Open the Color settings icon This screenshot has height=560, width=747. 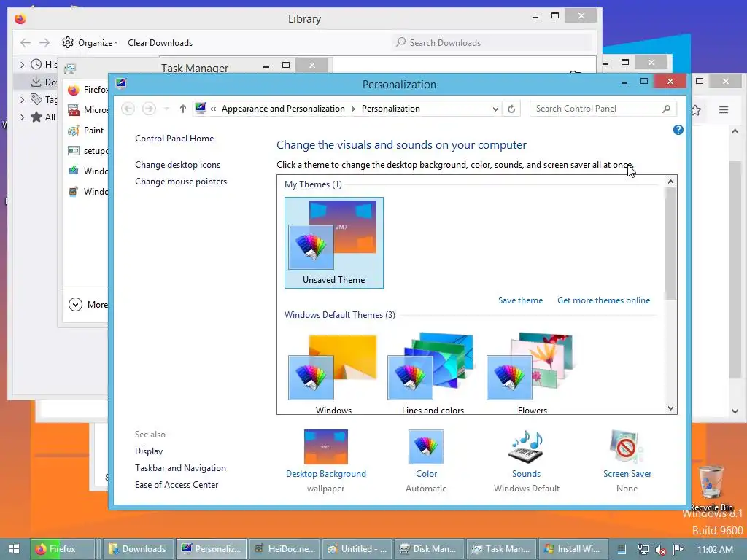click(426, 447)
